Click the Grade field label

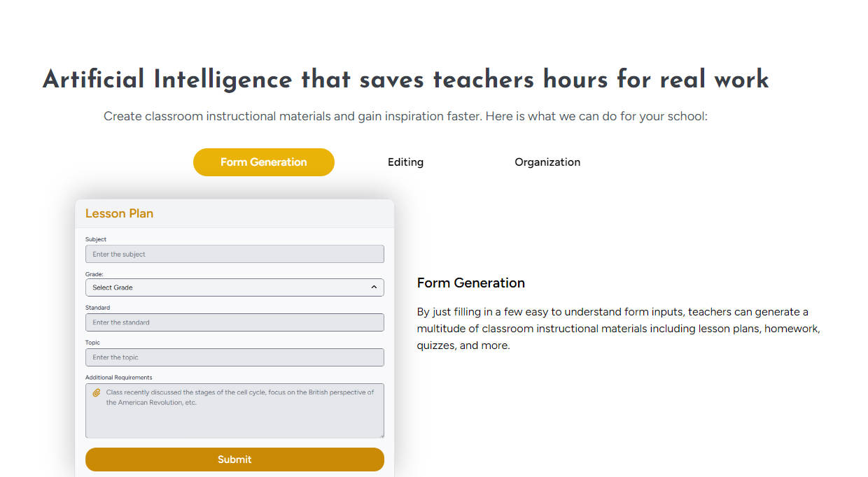[x=94, y=274]
